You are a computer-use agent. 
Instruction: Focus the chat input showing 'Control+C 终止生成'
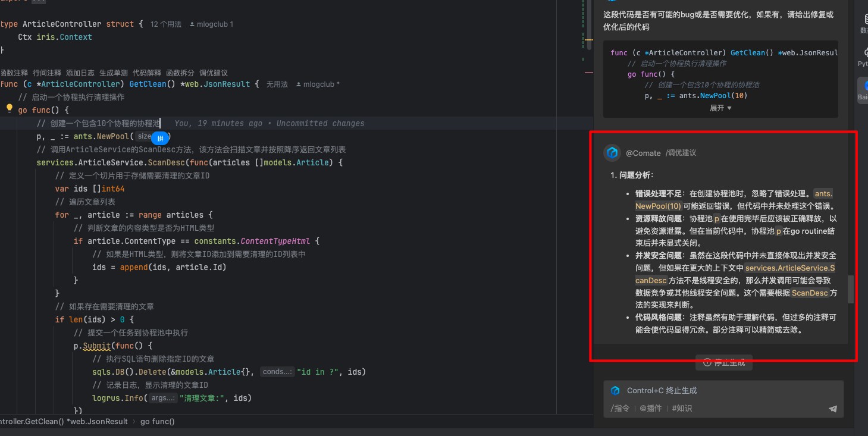click(x=723, y=391)
